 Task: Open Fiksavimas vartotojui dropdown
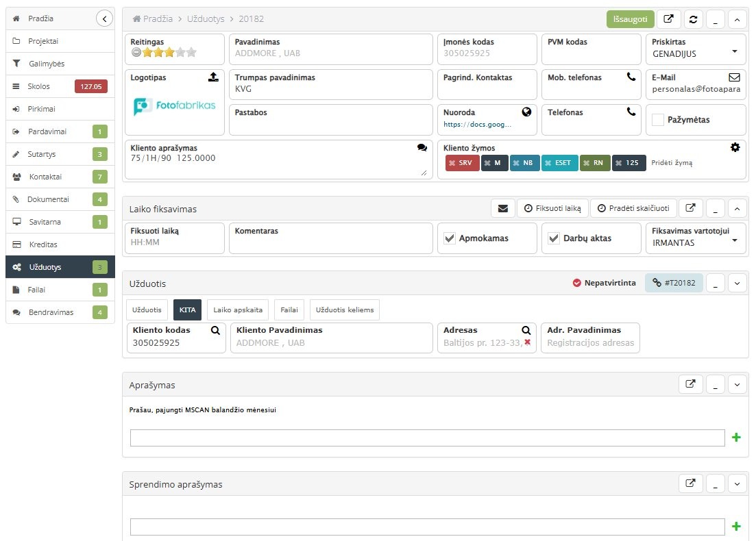734,242
